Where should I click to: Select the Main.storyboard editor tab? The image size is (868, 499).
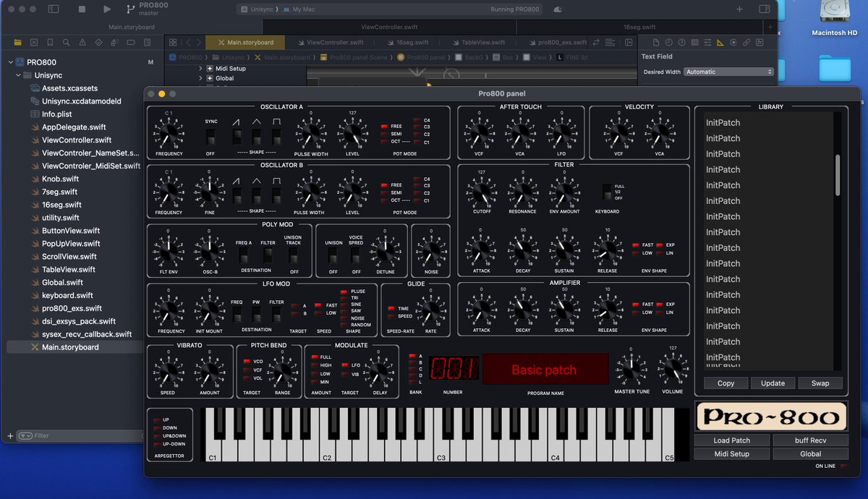point(245,43)
